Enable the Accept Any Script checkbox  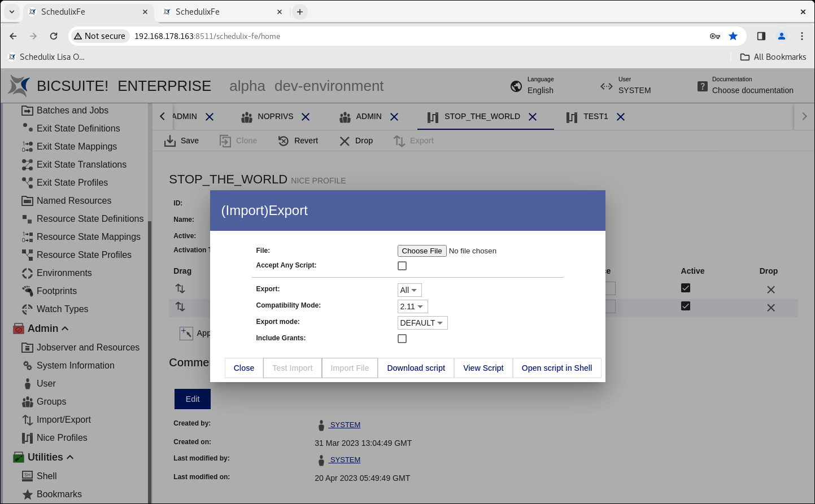tap(402, 266)
